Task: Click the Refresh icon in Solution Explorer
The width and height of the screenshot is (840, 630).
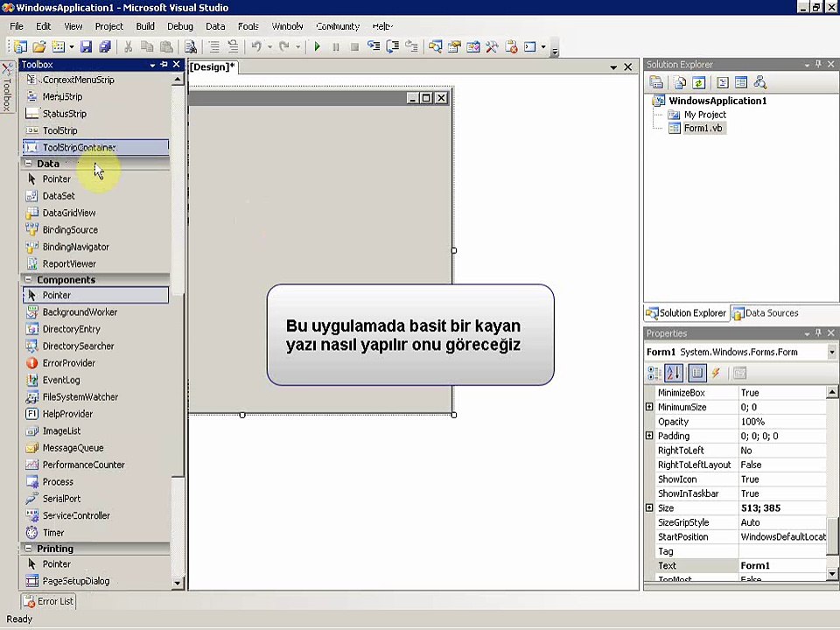Action: click(x=698, y=82)
